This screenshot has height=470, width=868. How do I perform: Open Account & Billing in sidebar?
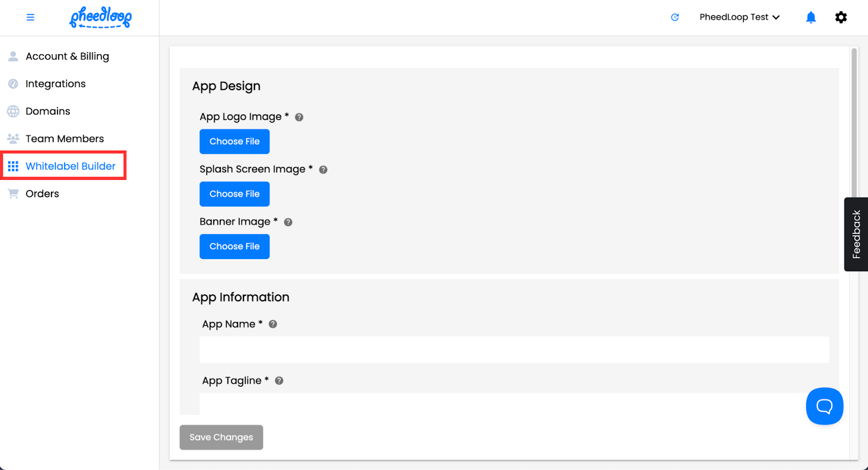(67, 56)
